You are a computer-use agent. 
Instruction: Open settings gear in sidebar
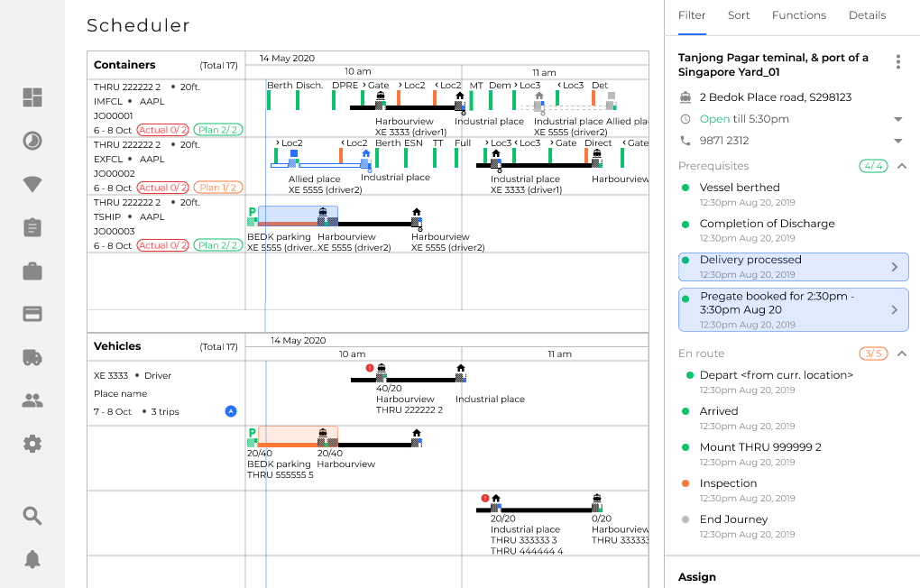click(x=32, y=444)
